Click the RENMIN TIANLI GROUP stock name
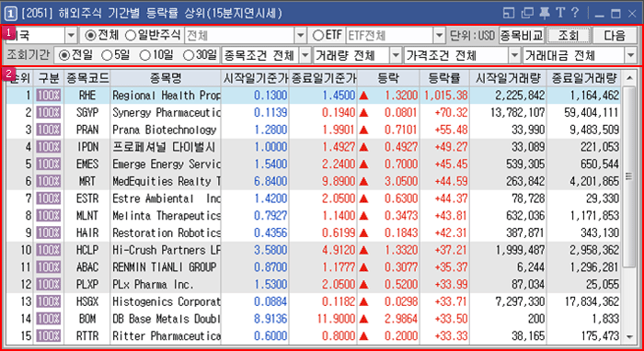This screenshot has width=644, height=351. tap(165, 267)
